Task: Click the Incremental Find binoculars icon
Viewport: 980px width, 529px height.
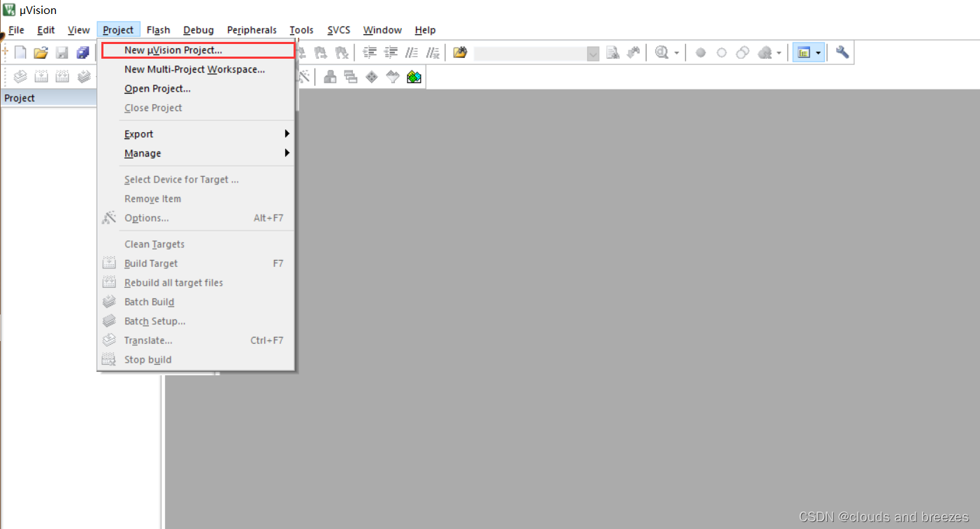Action: [x=634, y=52]
